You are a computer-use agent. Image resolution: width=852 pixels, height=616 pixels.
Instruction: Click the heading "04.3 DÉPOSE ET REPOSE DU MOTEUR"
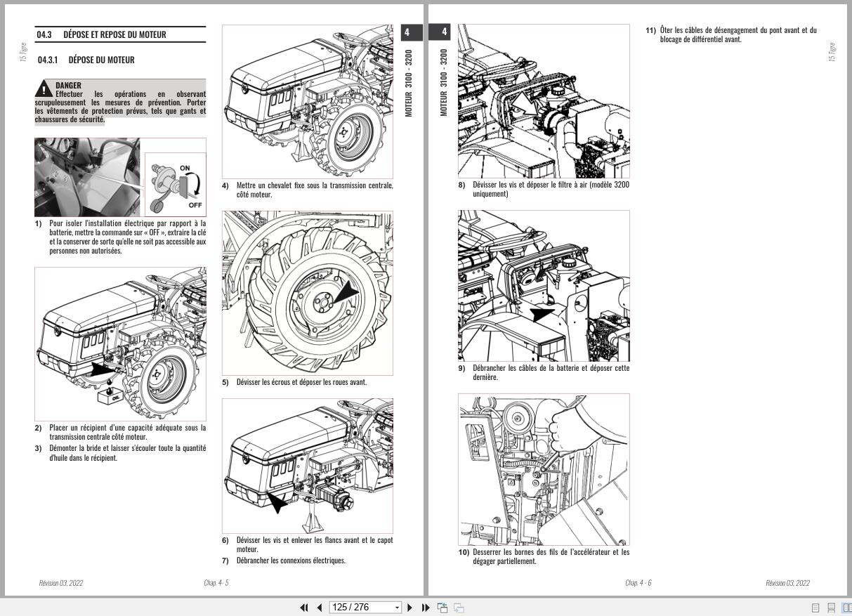coord(102,34)
